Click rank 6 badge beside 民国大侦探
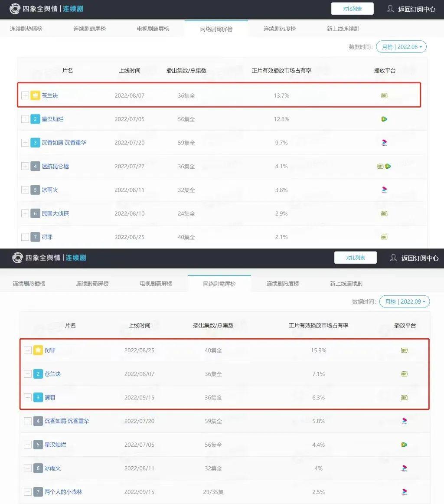The width and height of the screenshot is (444, 504). pos(36,213)
